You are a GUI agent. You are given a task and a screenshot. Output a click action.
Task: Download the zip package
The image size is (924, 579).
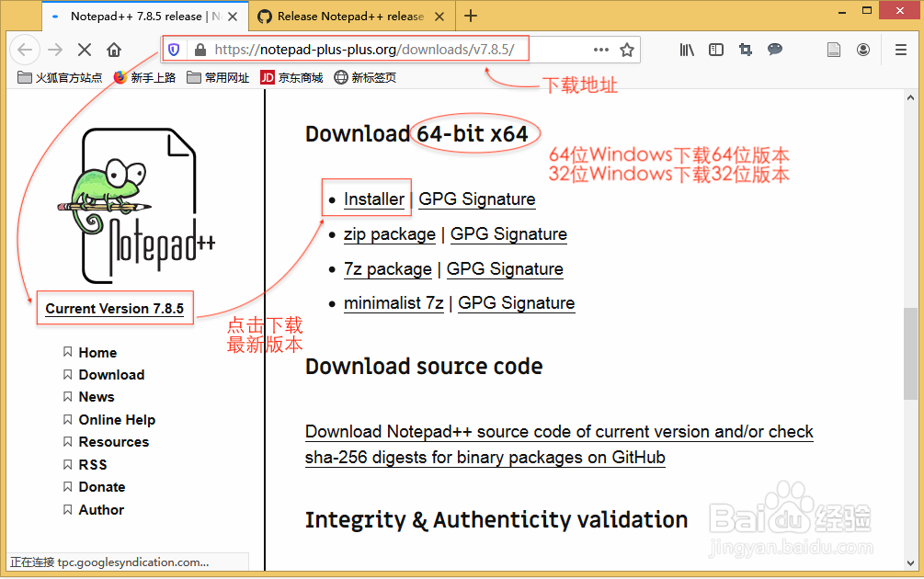390,234
